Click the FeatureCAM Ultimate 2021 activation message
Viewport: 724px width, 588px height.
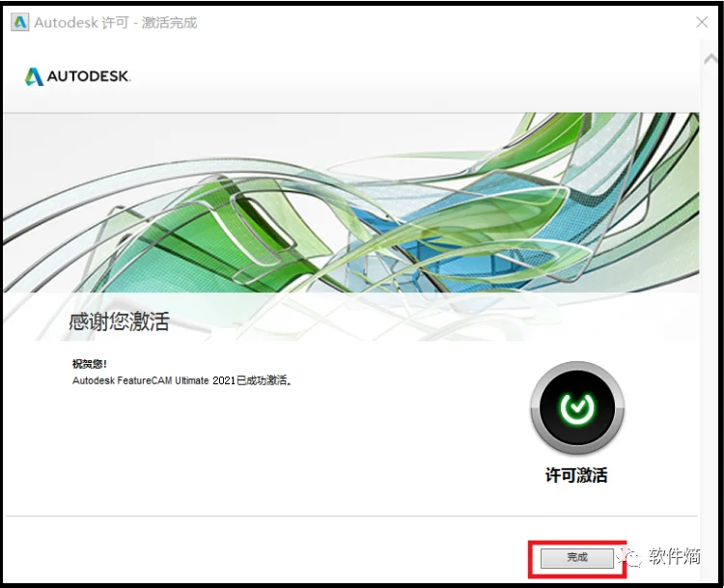[182, 380]
